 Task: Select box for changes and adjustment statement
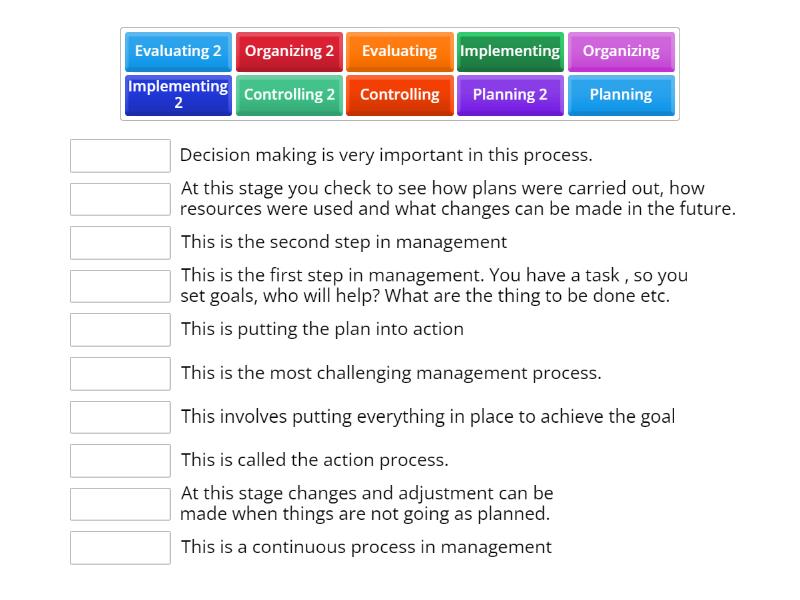pyautogui.click(x=120, y=504)
